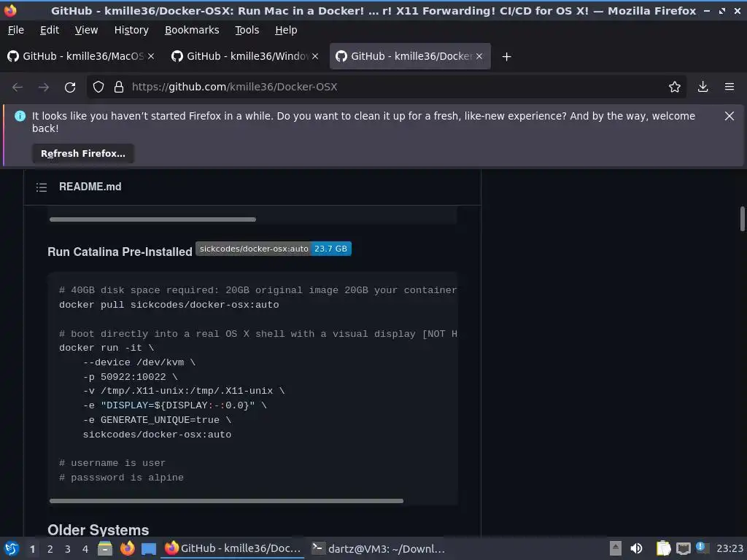Image resolution: width=747 pixels, height=560 pixels.
Task: Focus the GitHub Firefox window in the taskbar
Action: pos(233,549)
